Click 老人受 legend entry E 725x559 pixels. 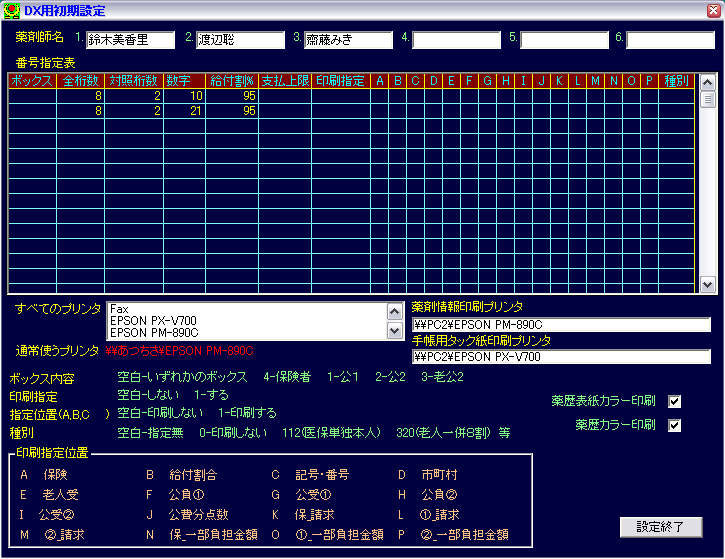(60, 495)
